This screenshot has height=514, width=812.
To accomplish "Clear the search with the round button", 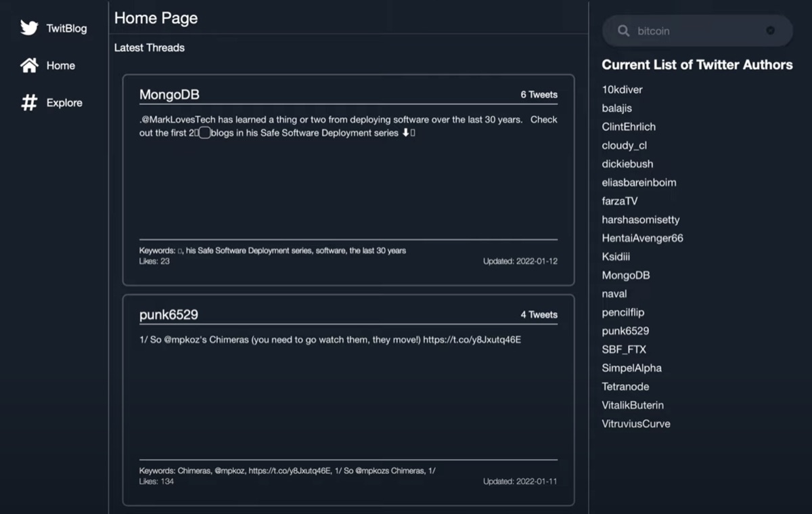I will [770, 30].
